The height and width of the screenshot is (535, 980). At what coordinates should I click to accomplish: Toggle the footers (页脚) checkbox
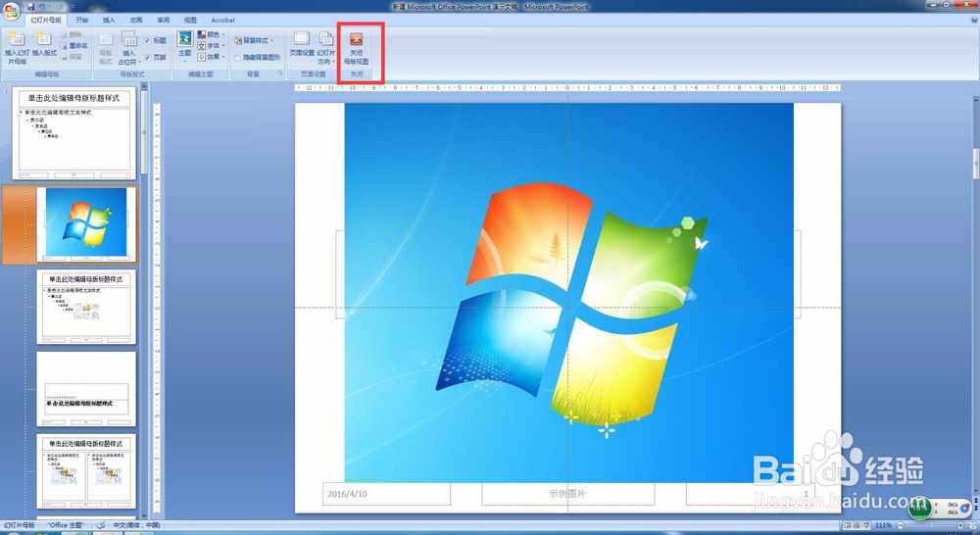pyautogui.click(x=148, y=57)
